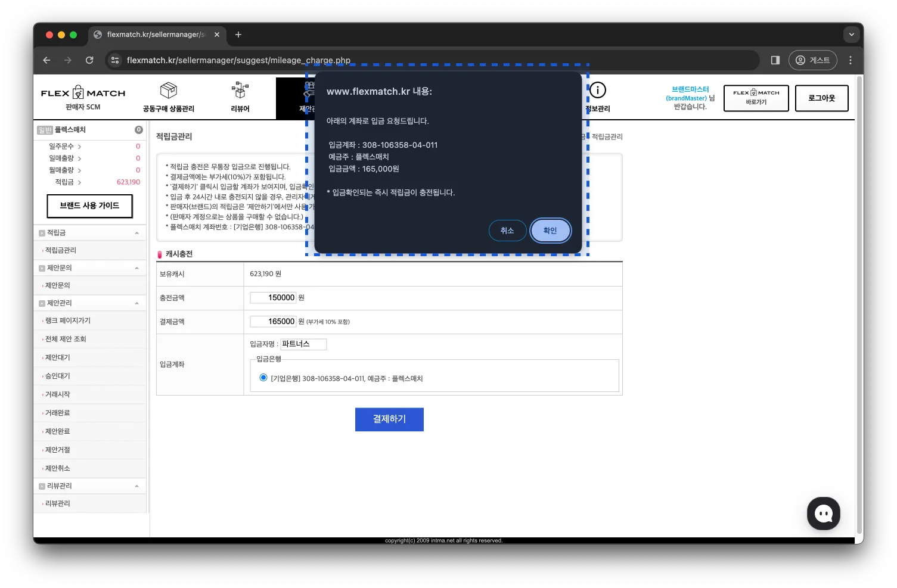Click the 로그아웃 button
Image resolution: width=897 pixels, height=588 pixels.
point(821,98)
